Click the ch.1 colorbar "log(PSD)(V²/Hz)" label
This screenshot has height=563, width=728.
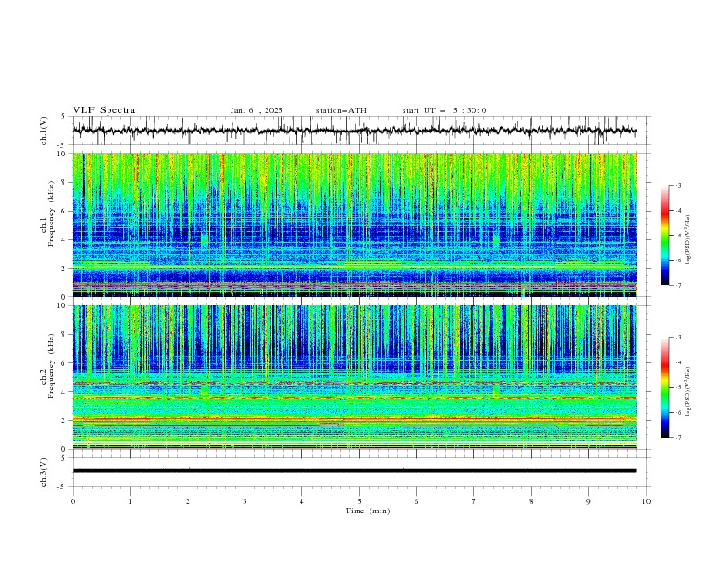[688, 240]
